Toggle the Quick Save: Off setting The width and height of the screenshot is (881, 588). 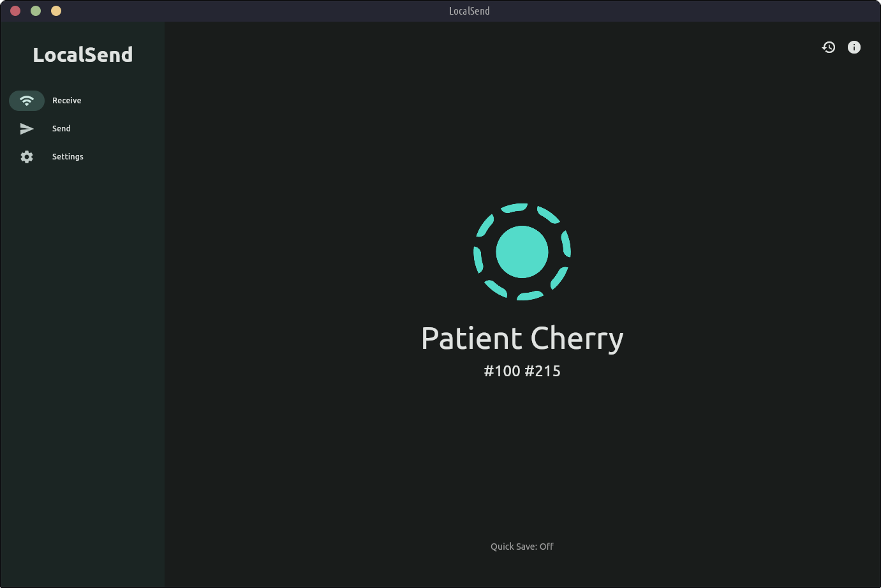[x=522, y=547]
